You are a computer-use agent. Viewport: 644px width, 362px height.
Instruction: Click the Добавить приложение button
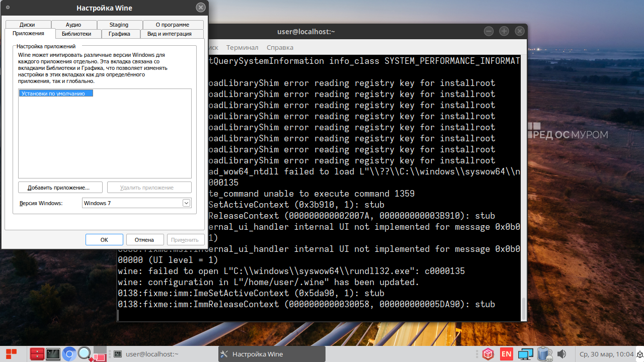(60, 188)
